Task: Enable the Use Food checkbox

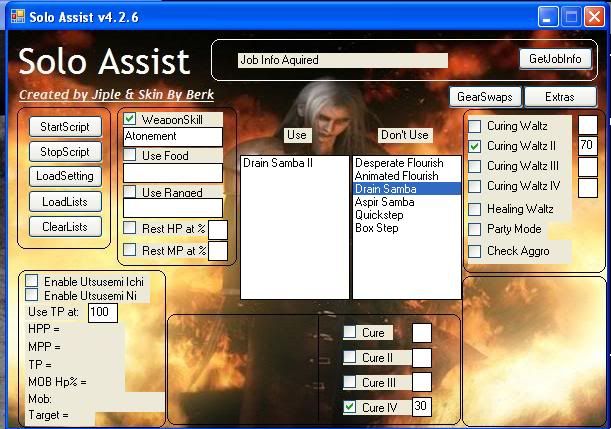Action: [130, 155]
